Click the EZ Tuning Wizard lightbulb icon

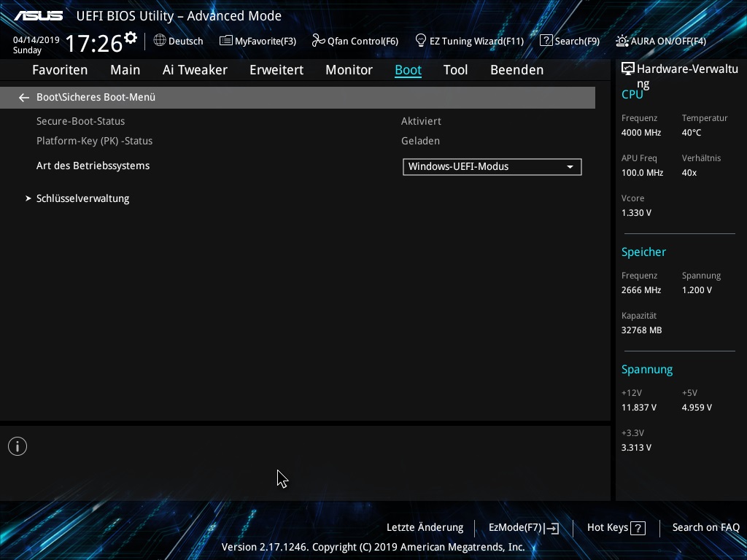(x=421, y=40)
